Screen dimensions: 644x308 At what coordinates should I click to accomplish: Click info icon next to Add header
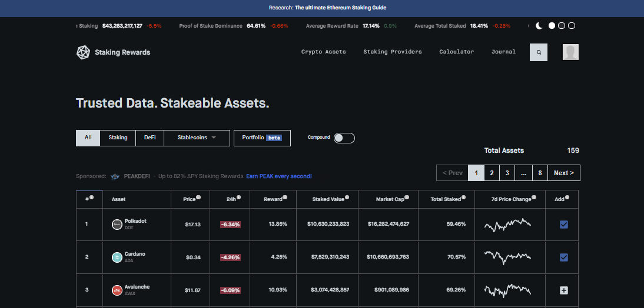click(567, 197)
